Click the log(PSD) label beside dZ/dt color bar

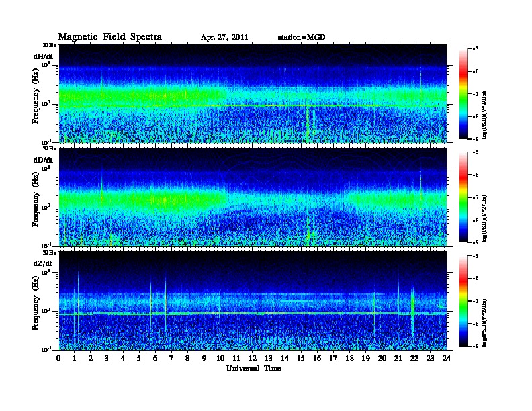coord(484,322)
